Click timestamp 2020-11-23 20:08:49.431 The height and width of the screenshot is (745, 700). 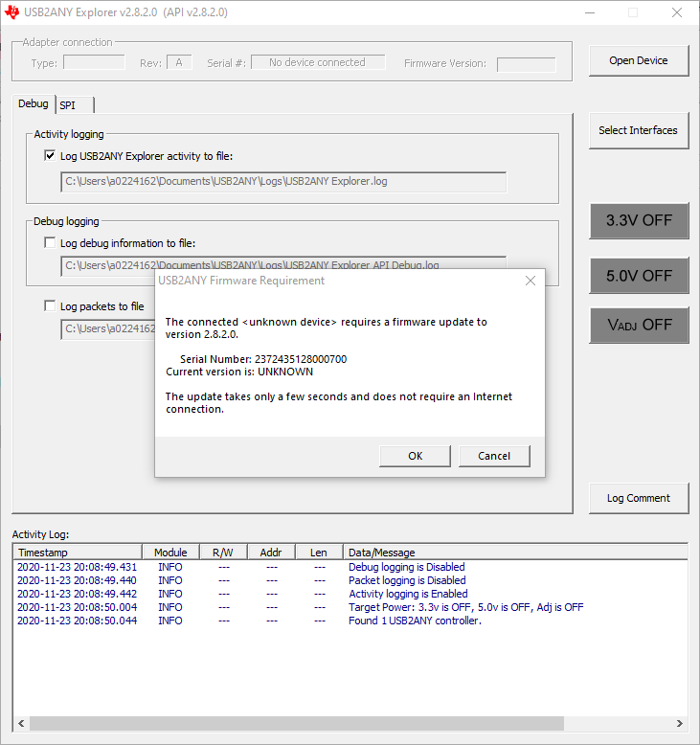pyautogui.click(x=77, y=567)
